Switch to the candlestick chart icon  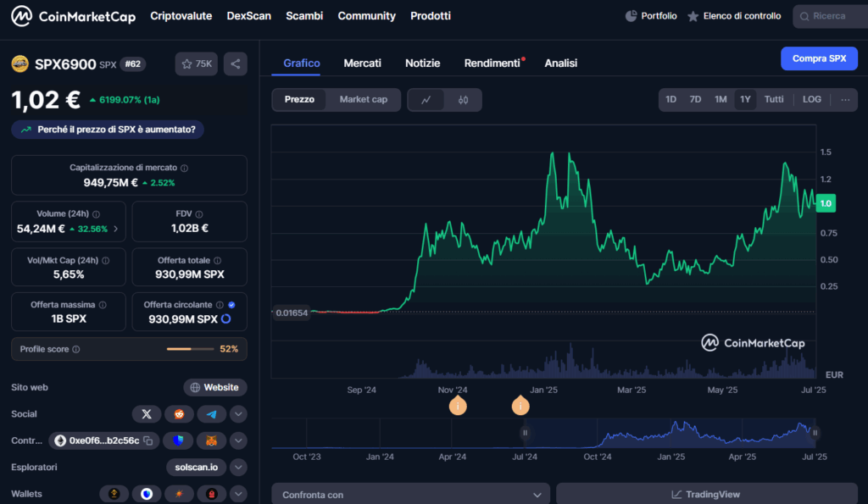(x=464, y=100)
